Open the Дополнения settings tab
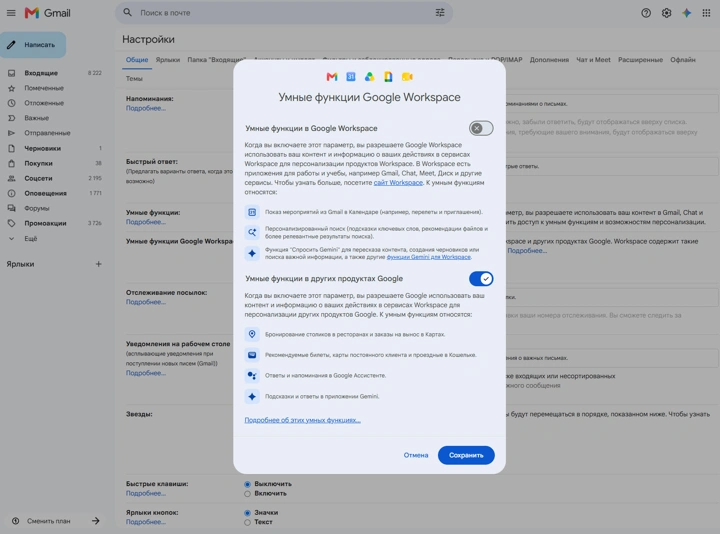Image resolution: width=720 pixels, height=534 pixels. tap(549, 60)
